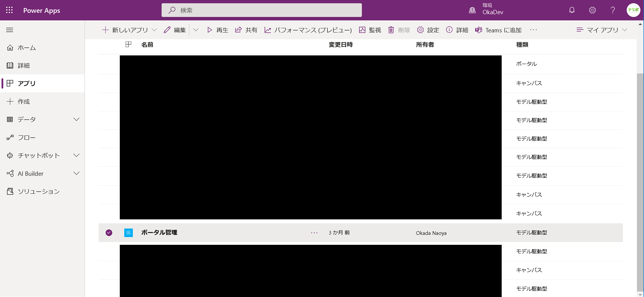Click the Power Apps title link

42,10
